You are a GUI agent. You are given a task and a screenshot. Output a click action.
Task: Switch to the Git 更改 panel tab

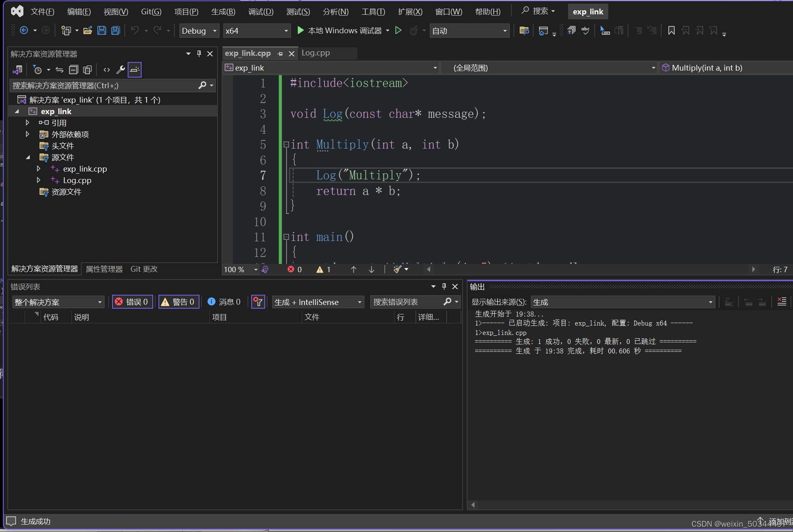144,269
